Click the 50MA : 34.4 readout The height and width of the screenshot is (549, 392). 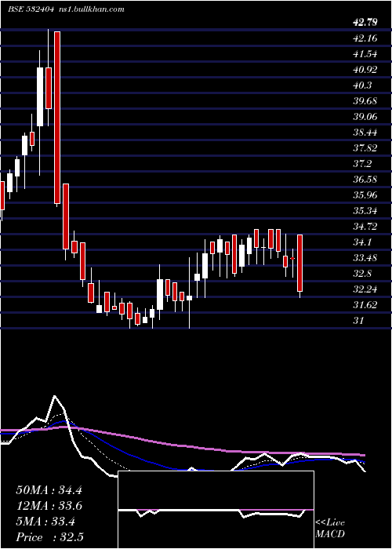[x=49, y=490]
